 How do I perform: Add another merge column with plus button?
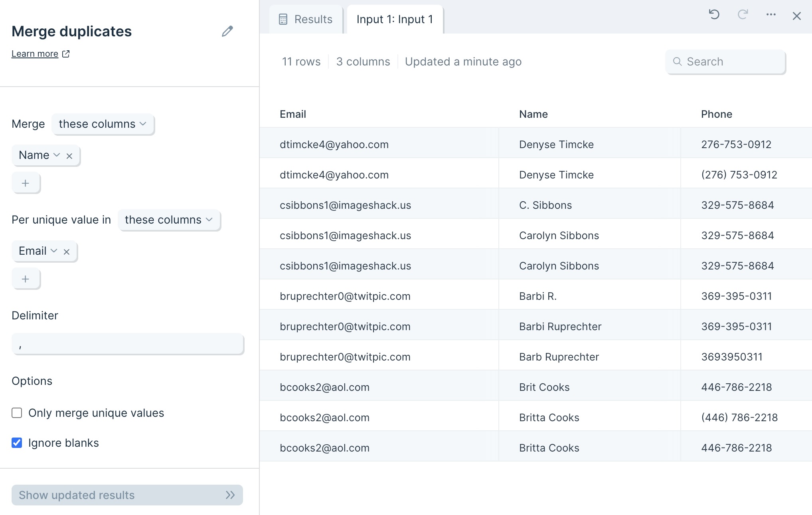[x=26, y=183]
